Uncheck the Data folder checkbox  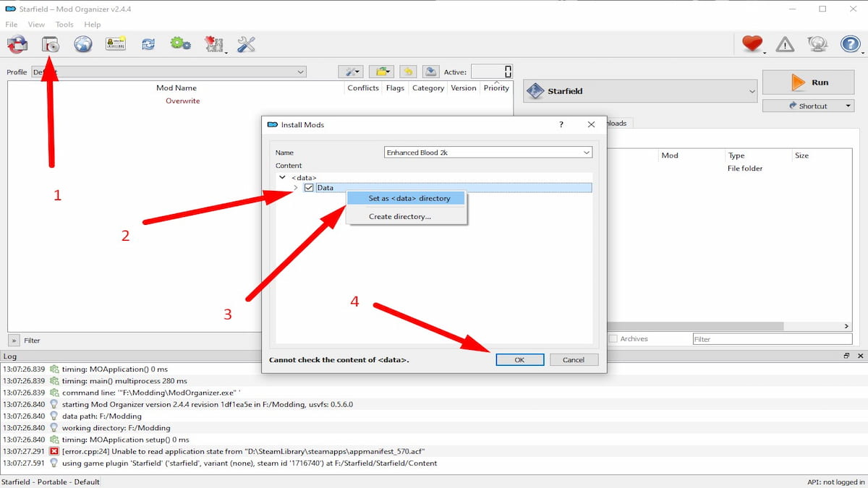tap(310, 187)
